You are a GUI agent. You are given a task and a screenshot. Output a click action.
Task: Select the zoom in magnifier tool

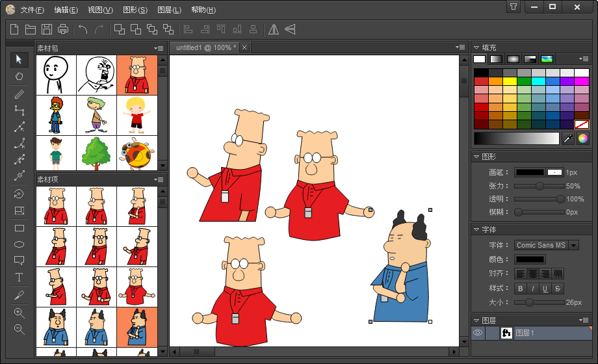[x=19, y=313]
